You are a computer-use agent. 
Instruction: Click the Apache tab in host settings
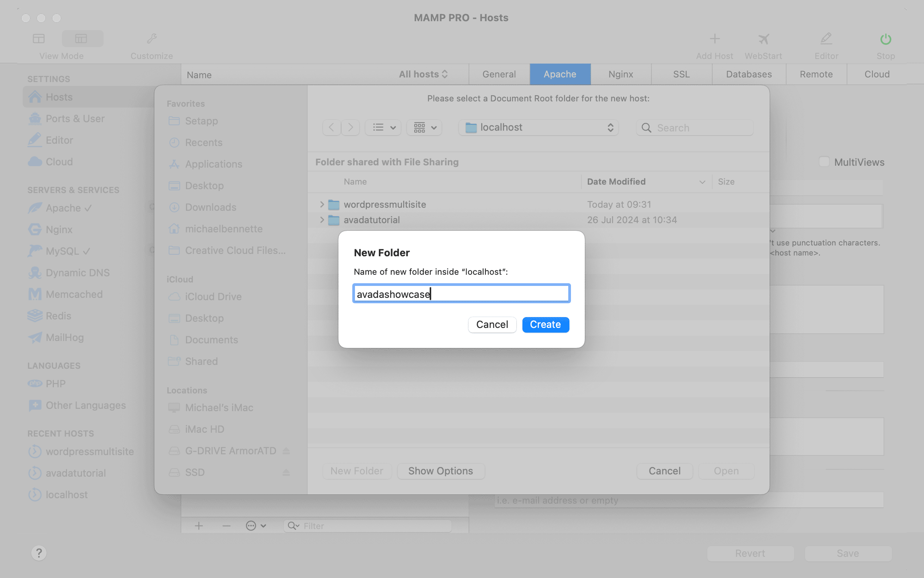pos(559,74)
